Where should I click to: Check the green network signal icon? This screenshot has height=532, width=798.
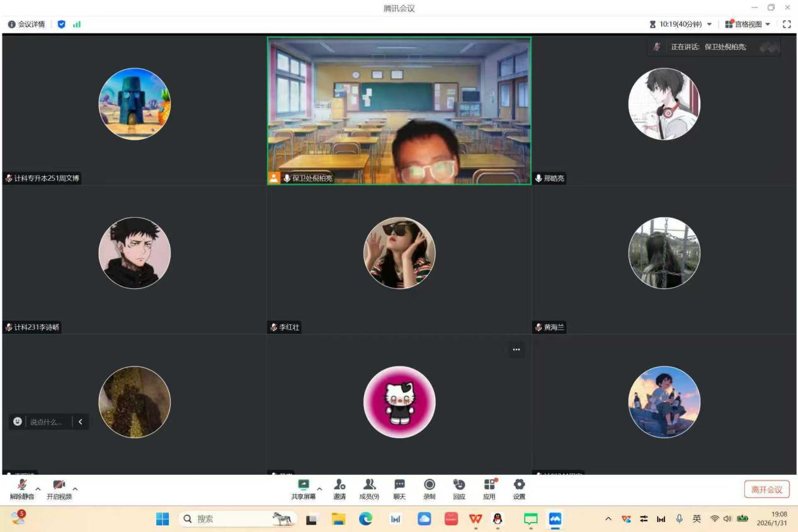77,24
